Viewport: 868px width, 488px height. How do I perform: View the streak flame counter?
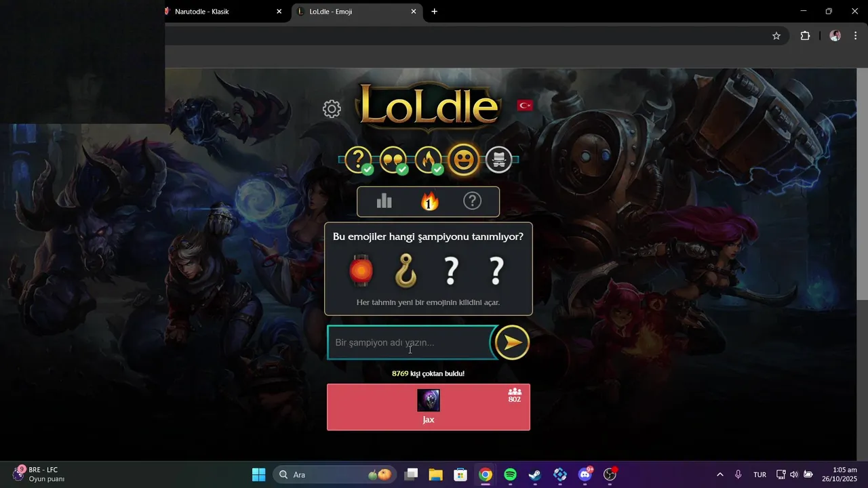pyautogui.click(x=429, y=201)
